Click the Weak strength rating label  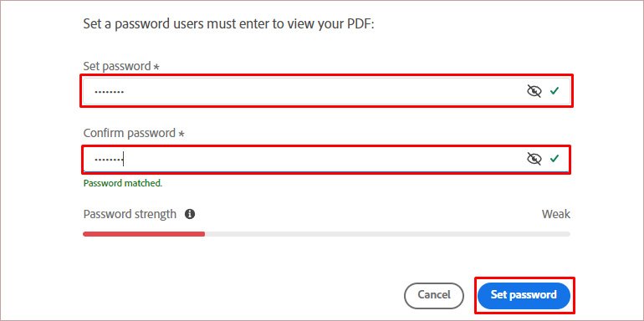(x=556, y=214)
